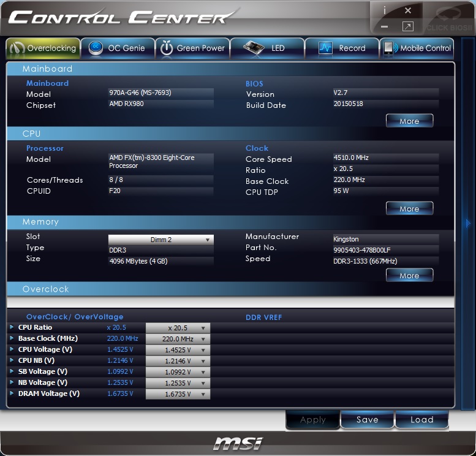Image resolution: width=476 pixels, height=456 pixels.
Task: Open the CPU NB 1.2146 V dropdown
Action: coord(178,361)
